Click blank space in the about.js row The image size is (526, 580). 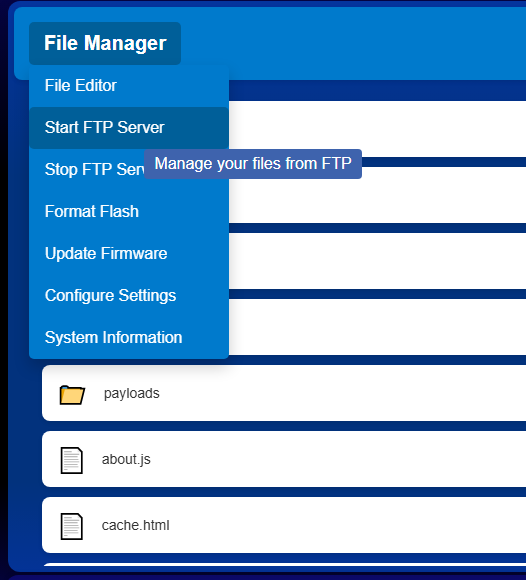[x=333, y=459]
